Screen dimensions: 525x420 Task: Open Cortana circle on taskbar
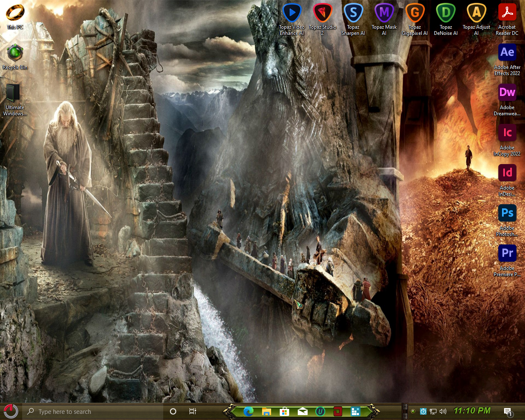(173, 411)
